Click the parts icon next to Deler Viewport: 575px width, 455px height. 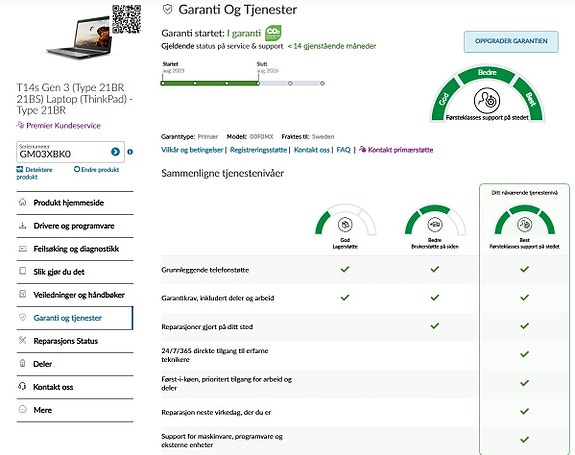pos(23,363)
